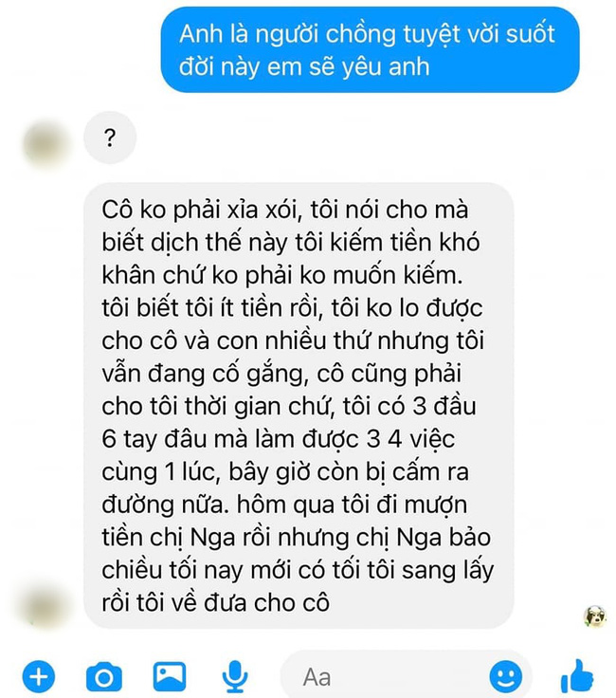Screen dimensions: 616x698
Task: Tap the text 'đời này em sẽ yêu anh'
Action: point(304,67)
